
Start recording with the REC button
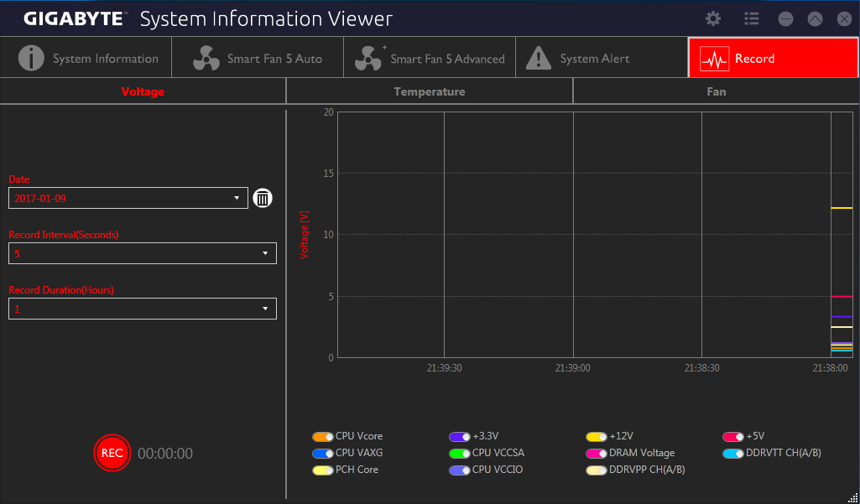pyautogui.click(x=112, y=453)
